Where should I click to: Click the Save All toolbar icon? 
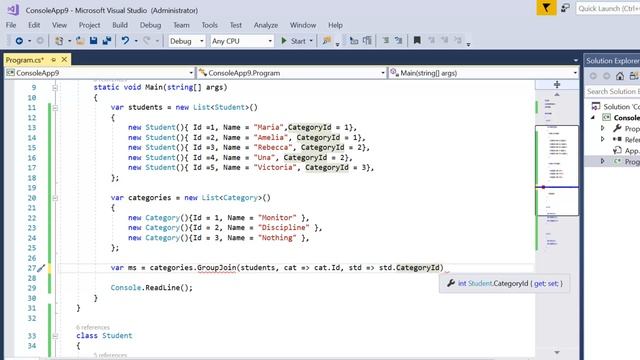[x=107, y=41]
